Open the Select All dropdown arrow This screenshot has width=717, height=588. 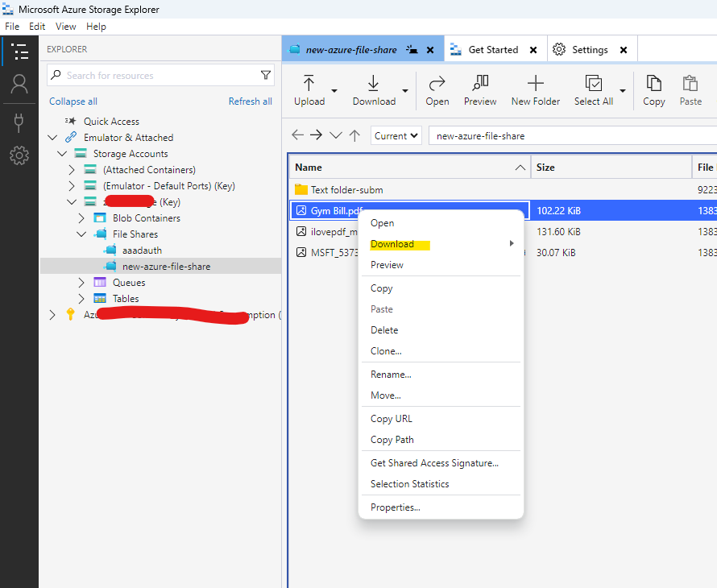(623, 90)
